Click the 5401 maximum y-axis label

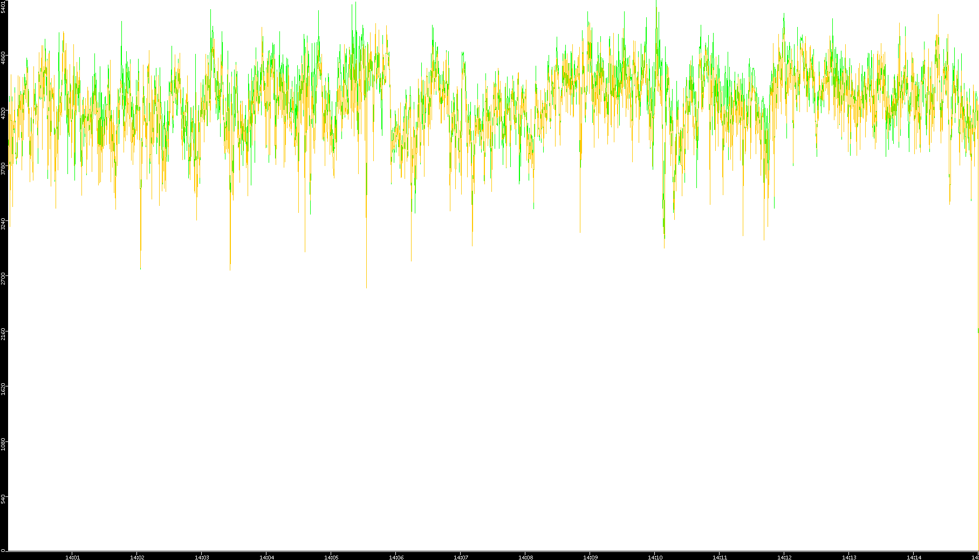pos(3,7)
